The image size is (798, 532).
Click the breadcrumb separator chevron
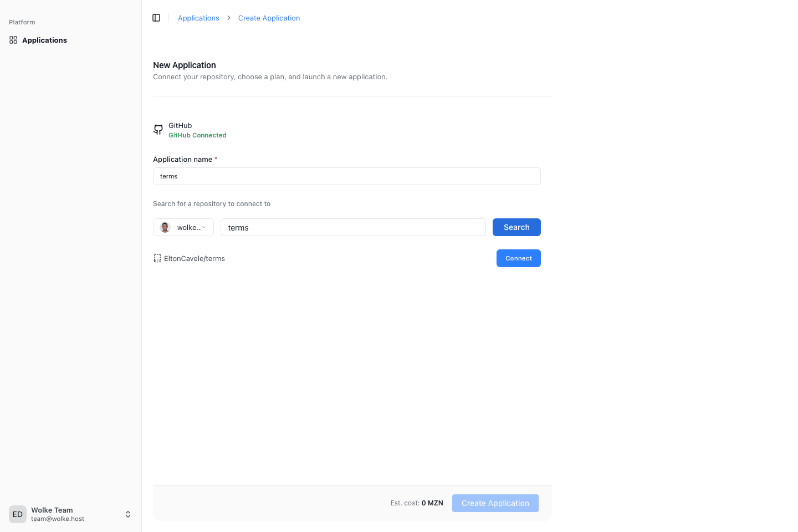tap(228, 18)
